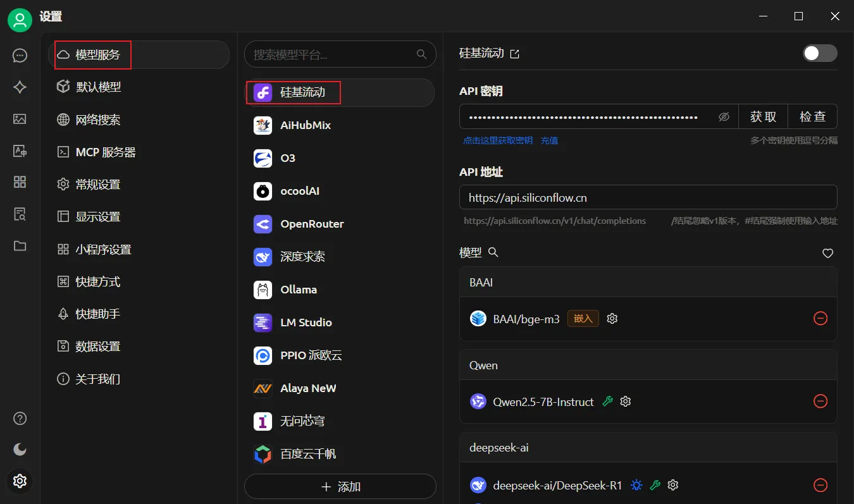
Task: Open the chat assistant sidebar icon
Action: point(20,56)
